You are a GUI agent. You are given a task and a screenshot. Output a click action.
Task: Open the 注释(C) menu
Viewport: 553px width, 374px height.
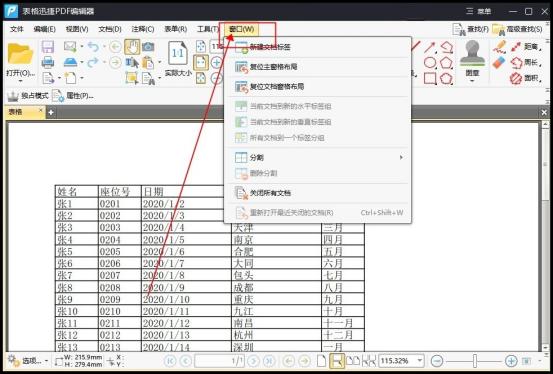[143, 29]
